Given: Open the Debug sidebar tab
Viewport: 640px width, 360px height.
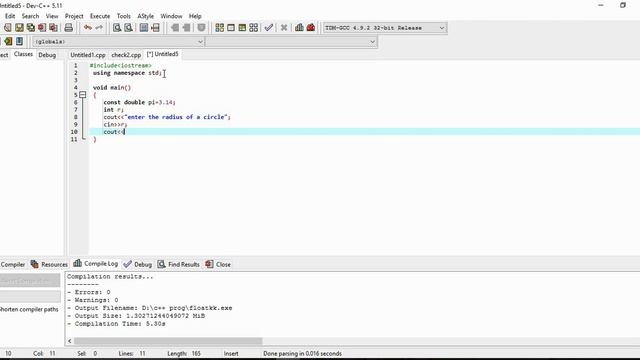Looking at the screenshot, I should (x=47, y=55).
